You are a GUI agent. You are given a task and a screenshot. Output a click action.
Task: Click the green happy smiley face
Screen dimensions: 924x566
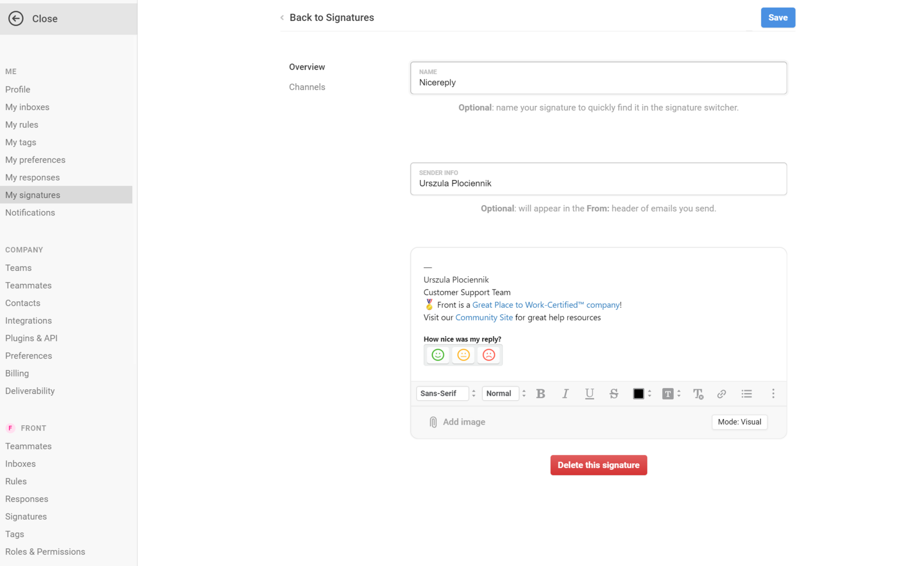pos(438,355)
